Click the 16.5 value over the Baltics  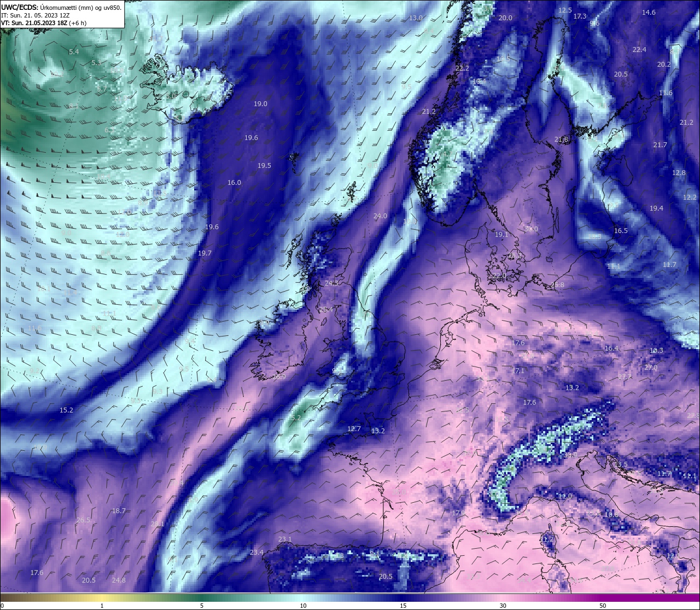click(x=621, y=230)
